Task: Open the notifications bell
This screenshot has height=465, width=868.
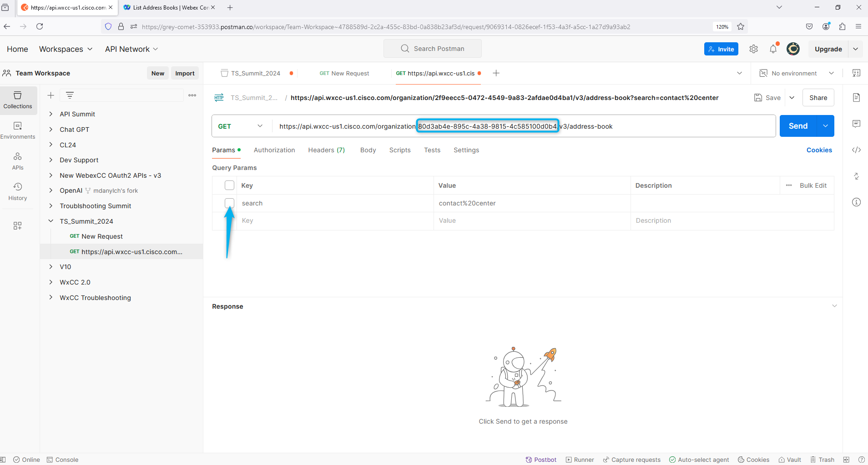Action: pyautogui.click(x=773, y=49)
